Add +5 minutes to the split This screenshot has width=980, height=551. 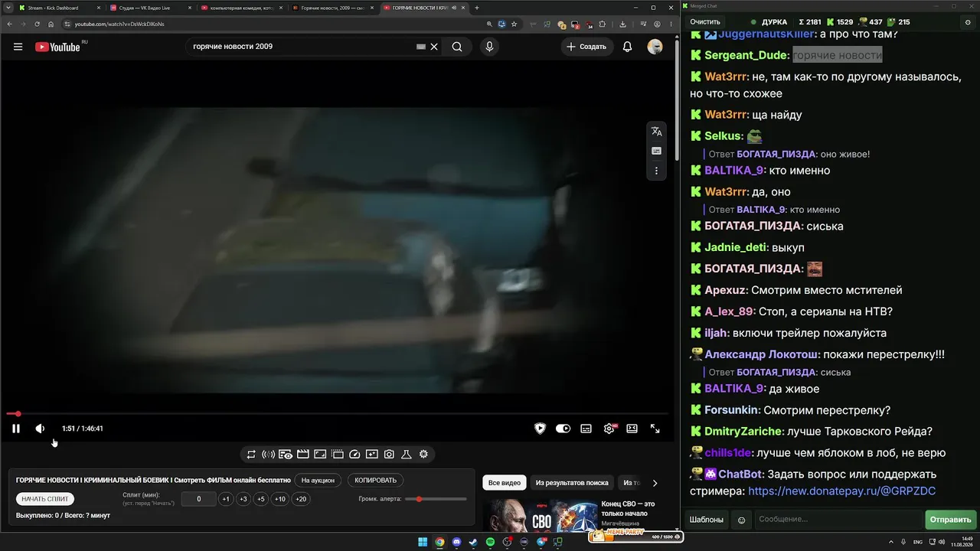[x=261, y=499]
